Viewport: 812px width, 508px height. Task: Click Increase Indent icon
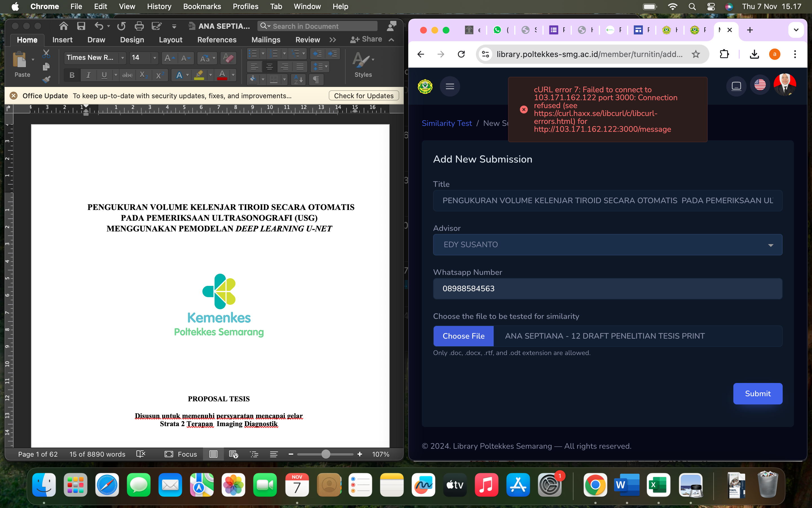pyautogui.click(x=332, y=54)
